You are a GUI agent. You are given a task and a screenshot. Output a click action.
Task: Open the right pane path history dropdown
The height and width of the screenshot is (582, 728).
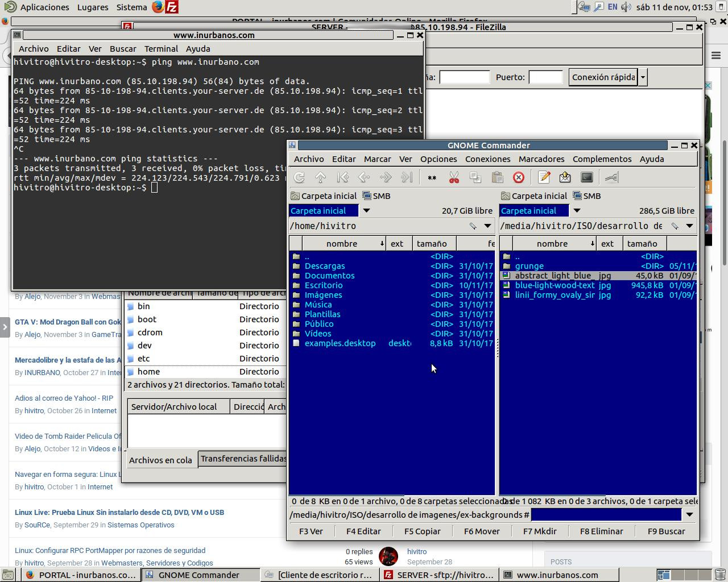click(689, 226)
